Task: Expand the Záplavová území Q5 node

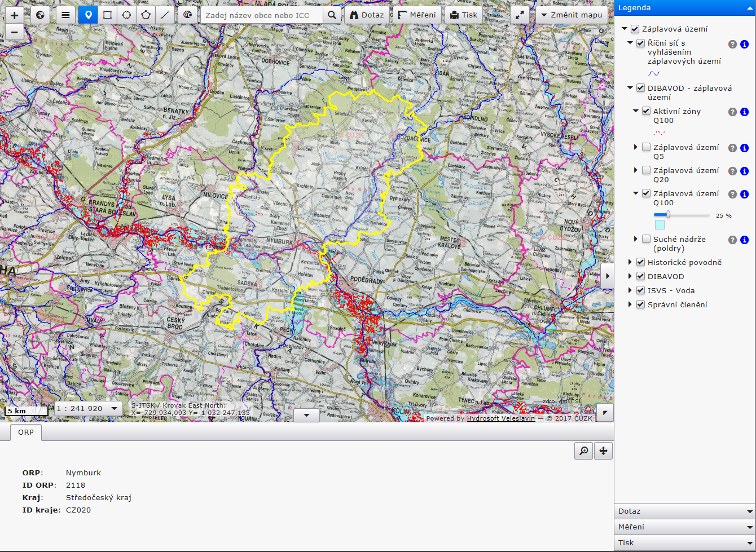Action: (636, 147)
